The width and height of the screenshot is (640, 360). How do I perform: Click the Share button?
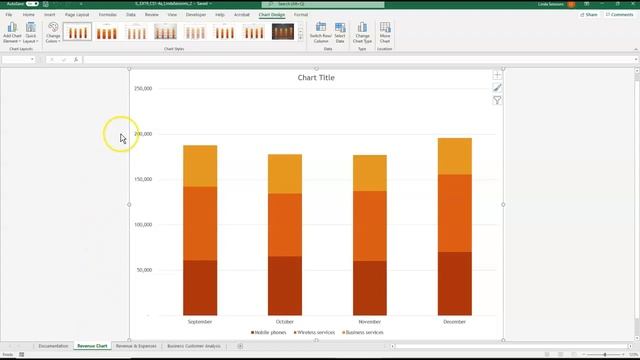[x=589, y=15]
